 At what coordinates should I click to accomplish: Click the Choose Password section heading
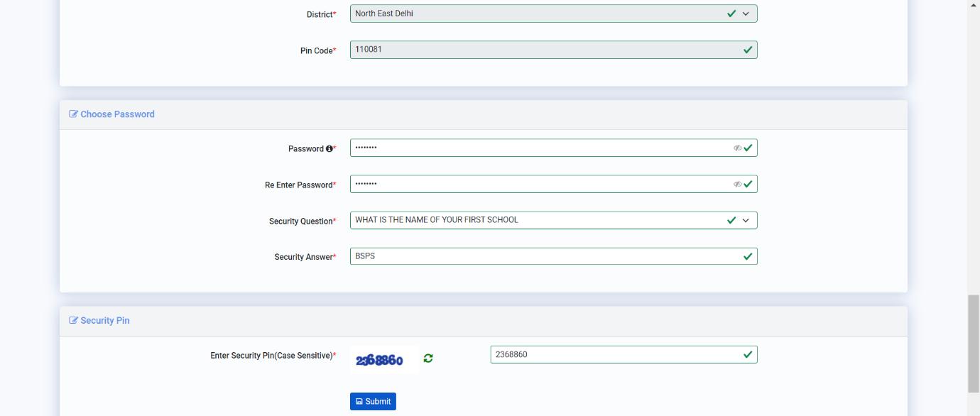117,114
